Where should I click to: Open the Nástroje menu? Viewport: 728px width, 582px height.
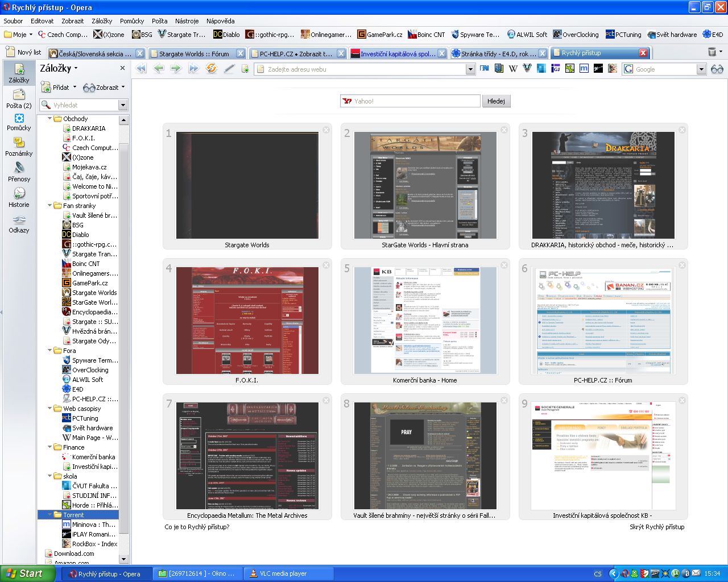(187, 21)
